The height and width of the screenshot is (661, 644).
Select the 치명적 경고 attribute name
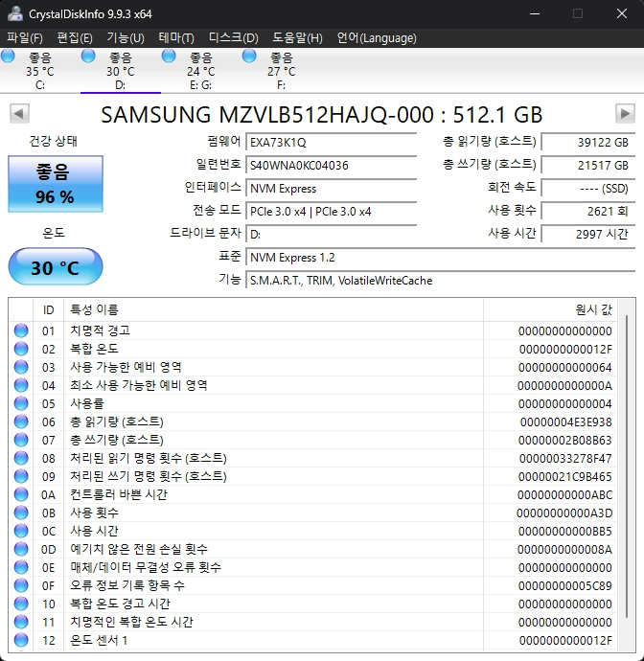pyautogui.click(x=100, y=330)
